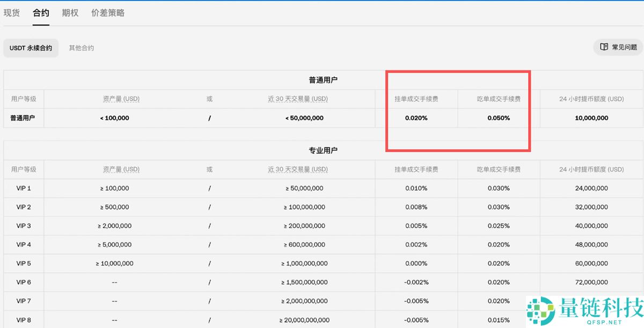View 其他合约 fee rates
644x328 pixels.
(x=80, y=48)
